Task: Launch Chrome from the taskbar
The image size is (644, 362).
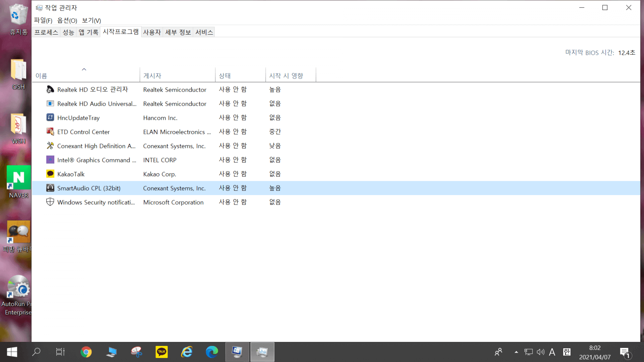Action: [86, 352]
